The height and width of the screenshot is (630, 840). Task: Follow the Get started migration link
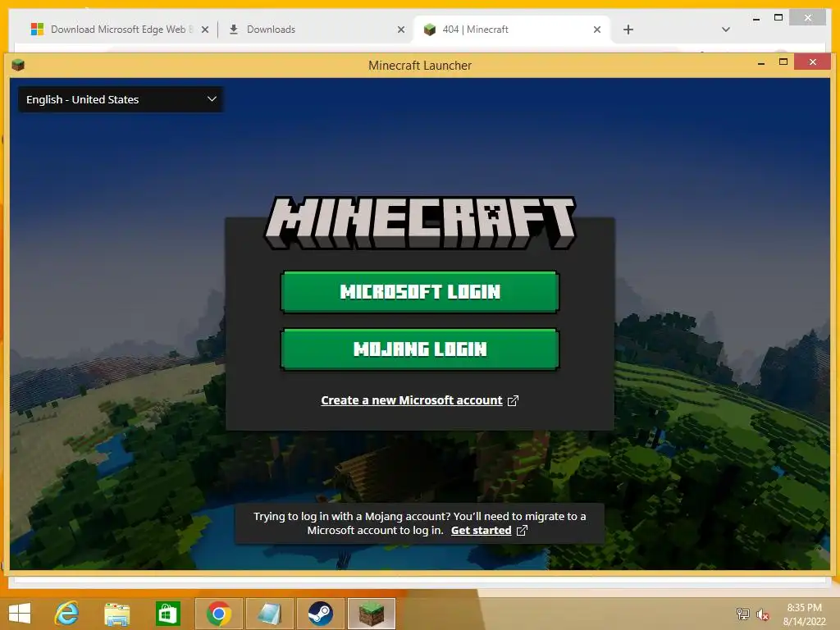tap(481, 531)
